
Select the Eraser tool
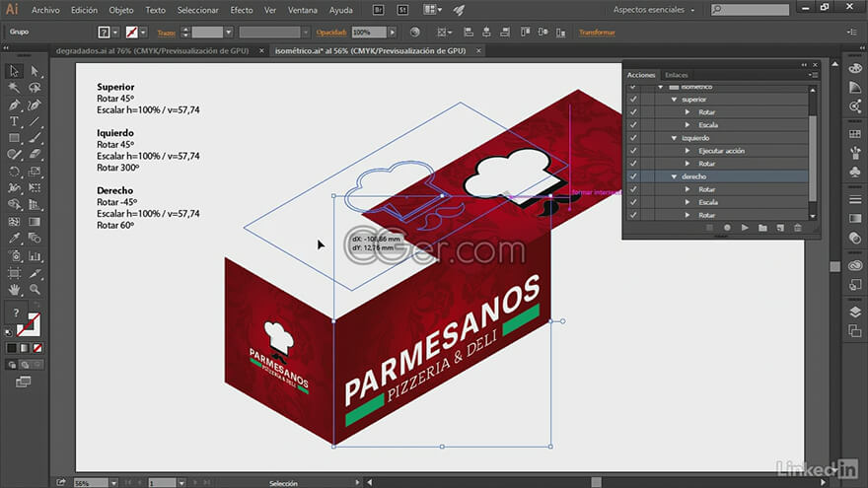pyautogui.click(x=35, y=155)
